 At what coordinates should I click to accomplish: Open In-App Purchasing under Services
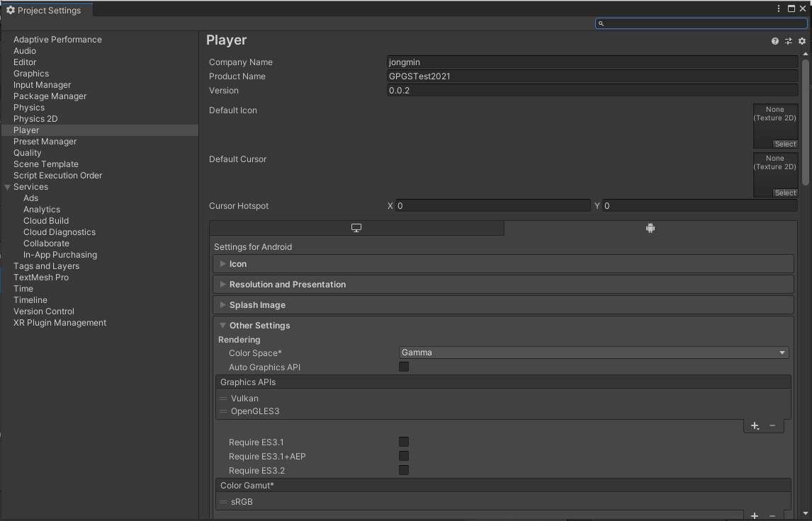pos(60,255)
